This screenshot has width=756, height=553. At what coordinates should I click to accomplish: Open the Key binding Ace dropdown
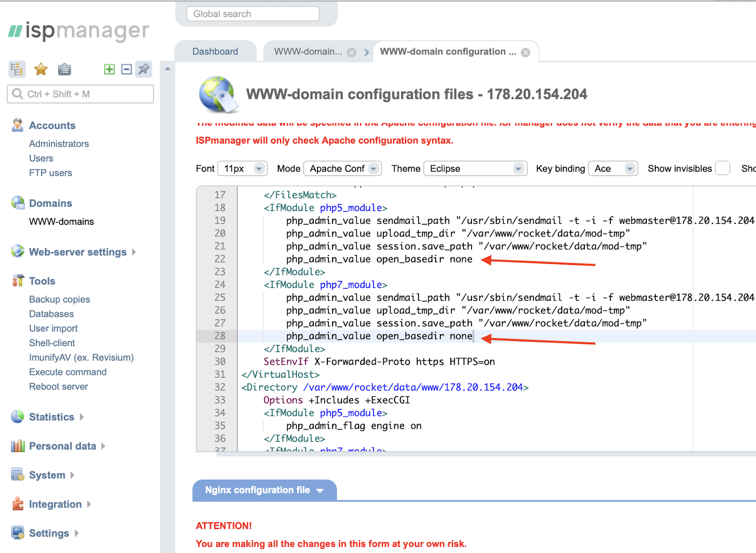613,169
